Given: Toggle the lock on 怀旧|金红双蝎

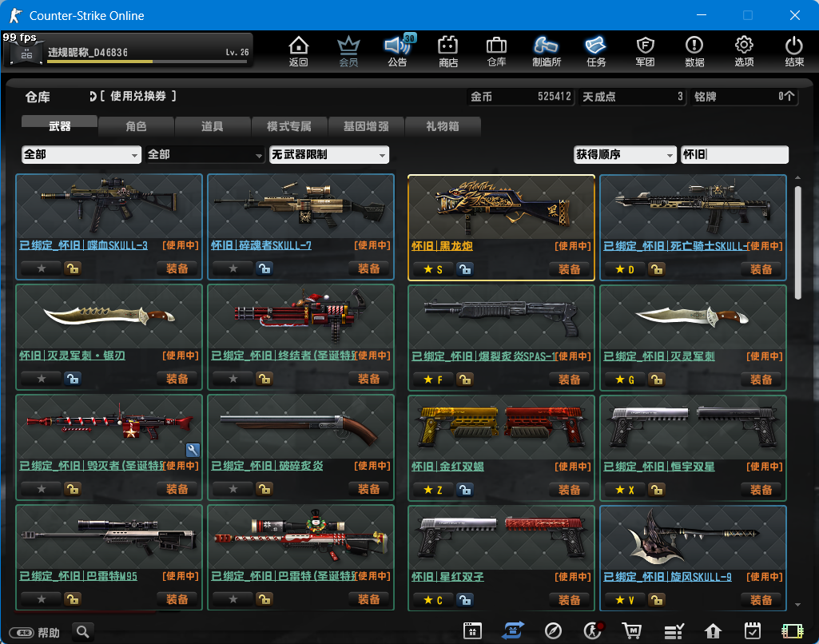Looking at the screenshot, I should coord(465,490).
